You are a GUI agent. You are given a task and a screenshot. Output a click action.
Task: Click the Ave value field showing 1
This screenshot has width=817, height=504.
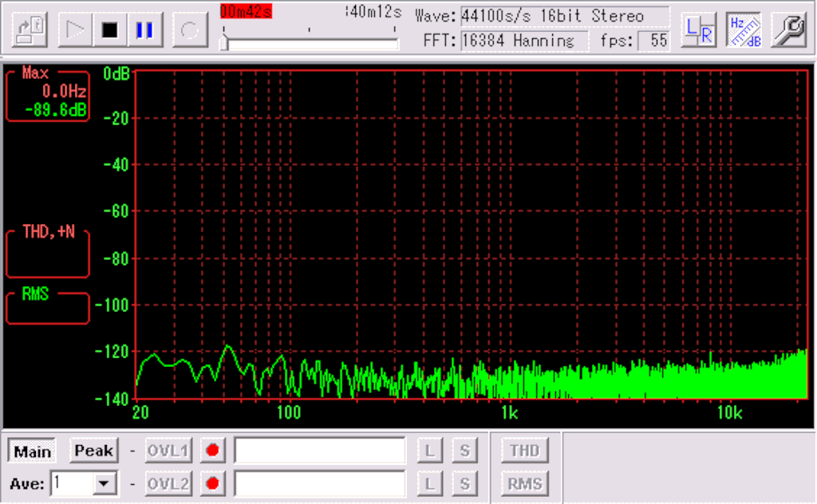tap(72, 484)
